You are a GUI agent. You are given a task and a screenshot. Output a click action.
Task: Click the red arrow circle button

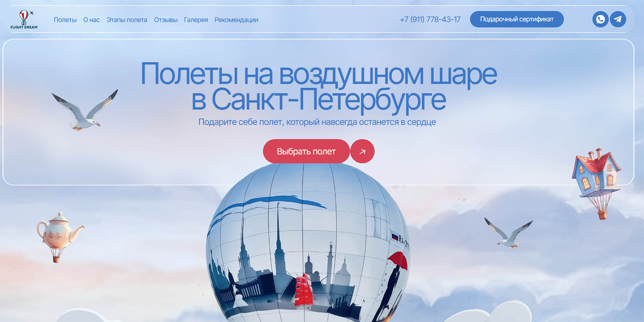362,151
